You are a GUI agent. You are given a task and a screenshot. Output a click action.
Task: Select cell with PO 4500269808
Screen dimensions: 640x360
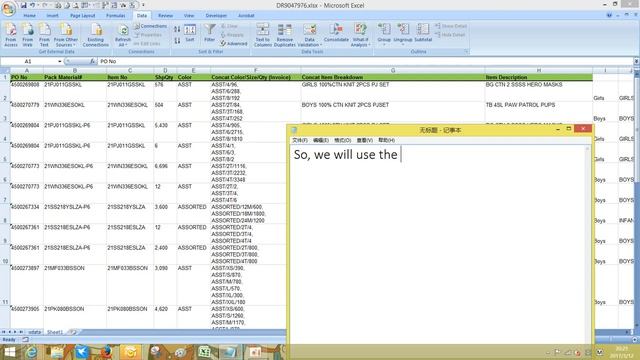pyautogui.click(x=27, y=91)
